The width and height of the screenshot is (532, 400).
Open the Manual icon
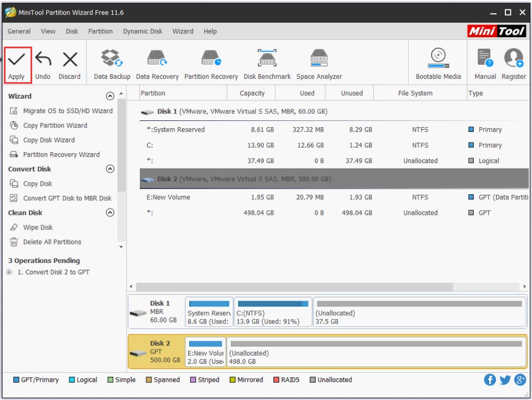tap(485, 58)
